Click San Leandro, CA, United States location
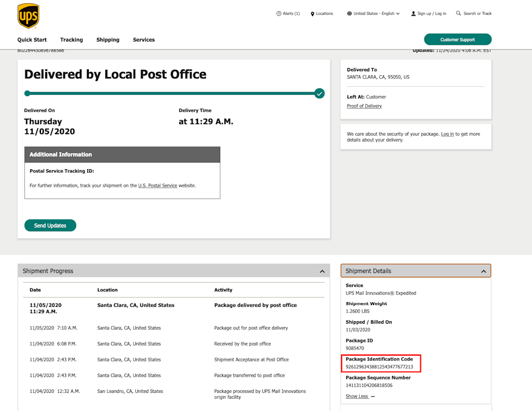Viewport: 532px width, 411px height. (130, 391)
